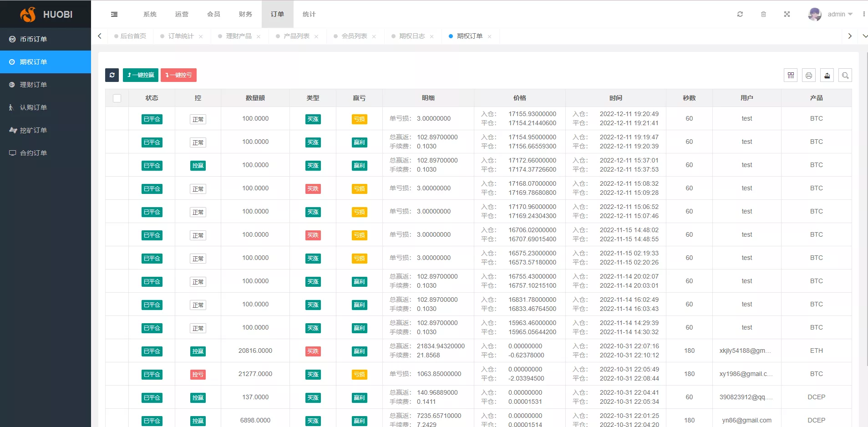
Task: Open the column settings icon above the table
Action: click(x=791, y=75)
